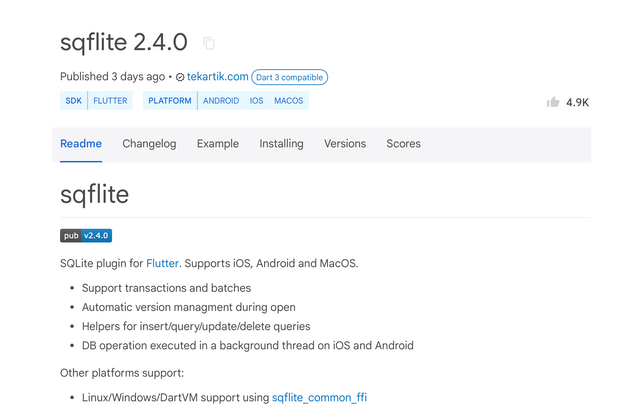Open the sqflite_common_ffi link
Screen dimensions: 640x409
click(x=319, y=397)
